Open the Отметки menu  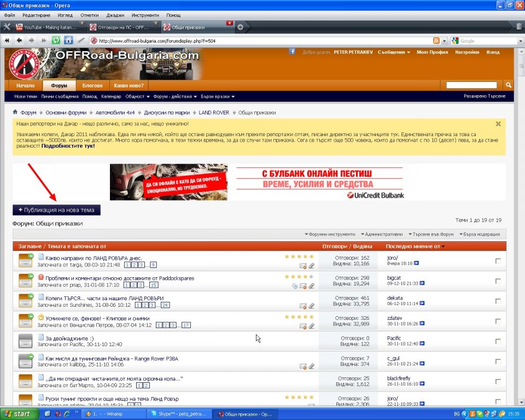click(x=89, y=15)
